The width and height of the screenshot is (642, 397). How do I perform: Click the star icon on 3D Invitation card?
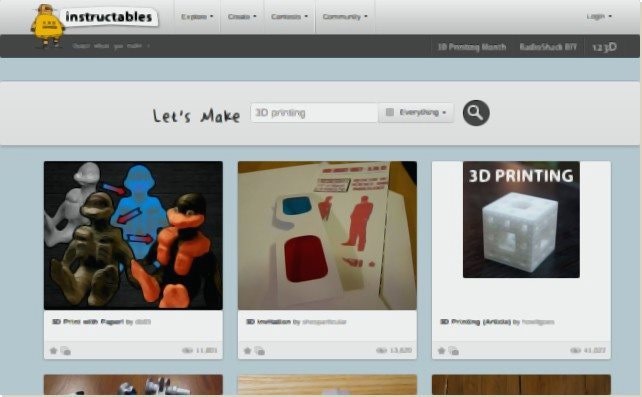[x=247, y=351]
